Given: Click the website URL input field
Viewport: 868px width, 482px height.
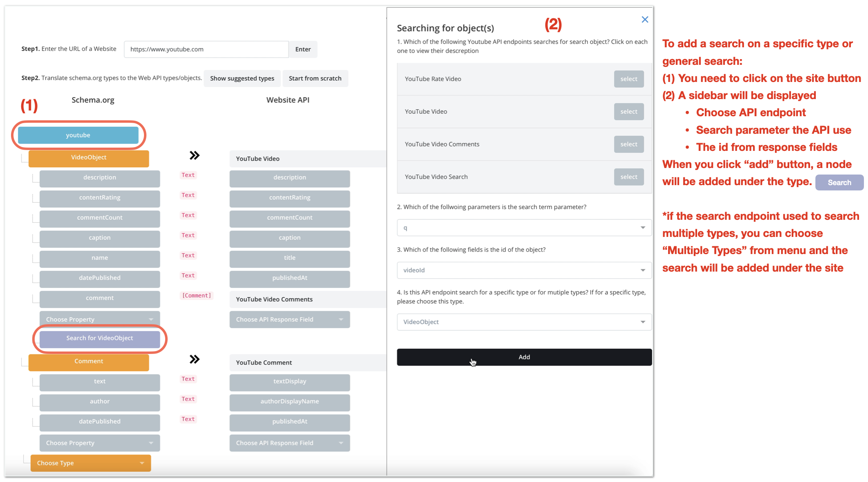Looking at the screenshot, I should coord(206,49).
